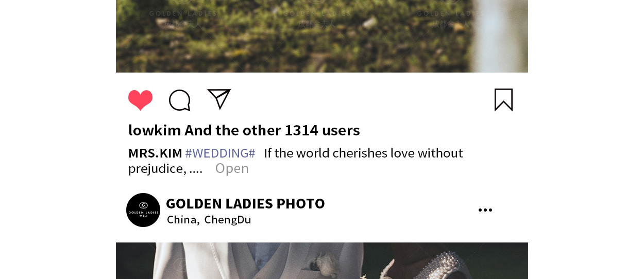This screenshot has height=279, width=644.
Task: Expand caption with Open link
Action: [x=232, y=168]
